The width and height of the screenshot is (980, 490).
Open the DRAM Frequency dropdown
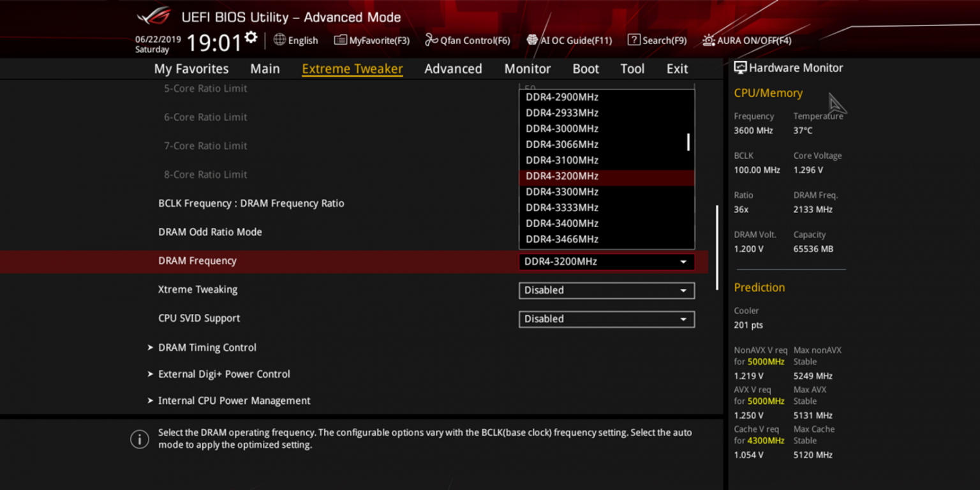click(606, 261)
